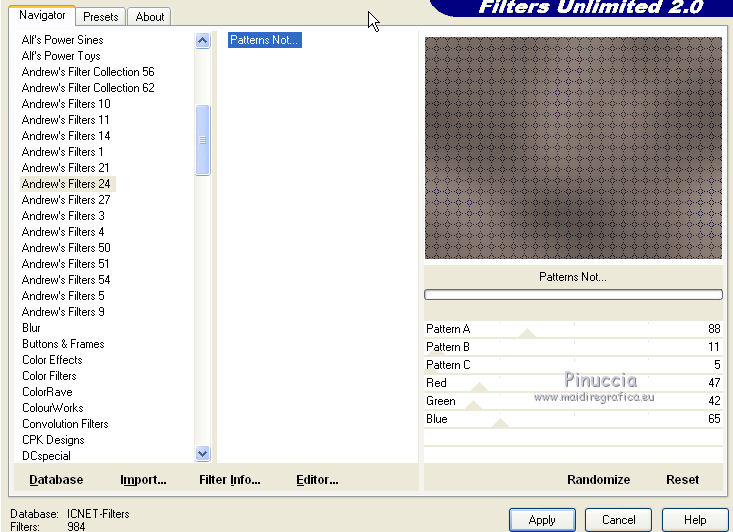This screenshot has width=733, height=532.
Task: Open the Presets tab
Action: point(101,17)
